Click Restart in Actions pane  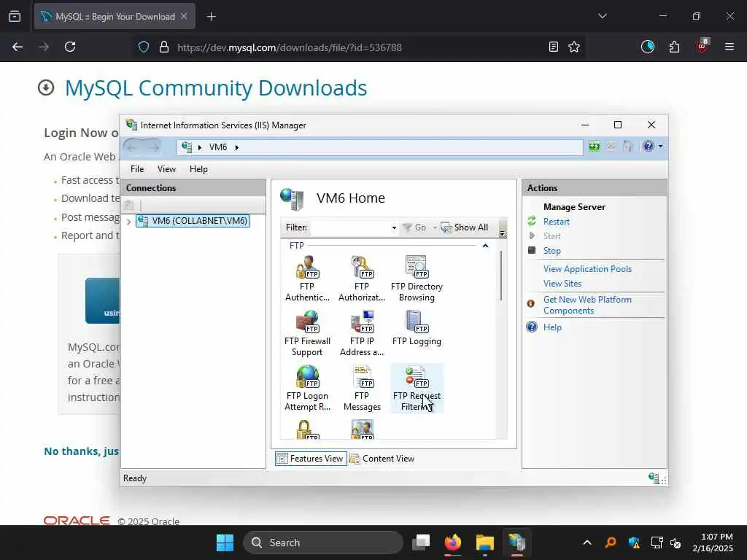pyautogui.click(x=557, y=222)
